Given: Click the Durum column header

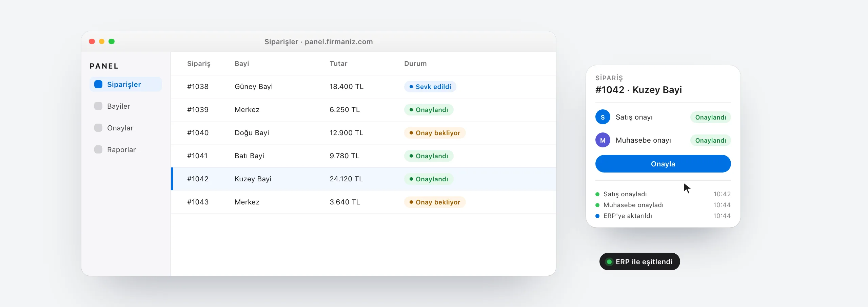Looking at the screenshot, I should click(415, 64).
